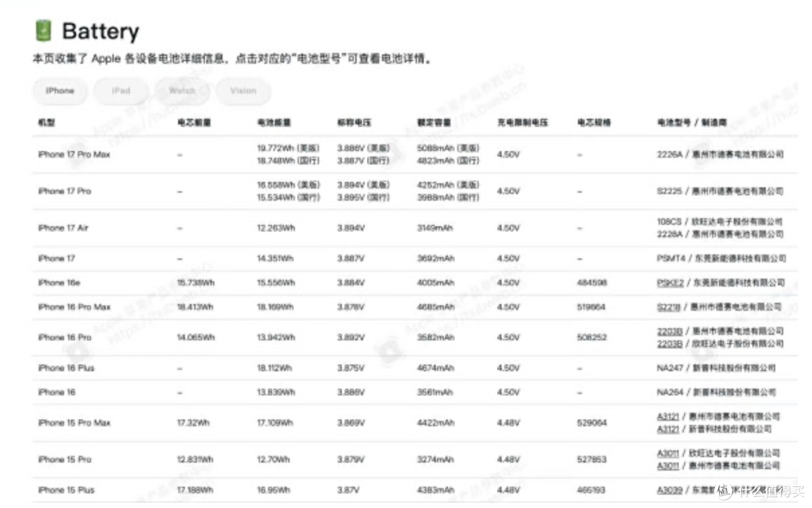812x508 pixels.
Task: Click the 电池能量 column header
Action: click(x=274, y=123)
